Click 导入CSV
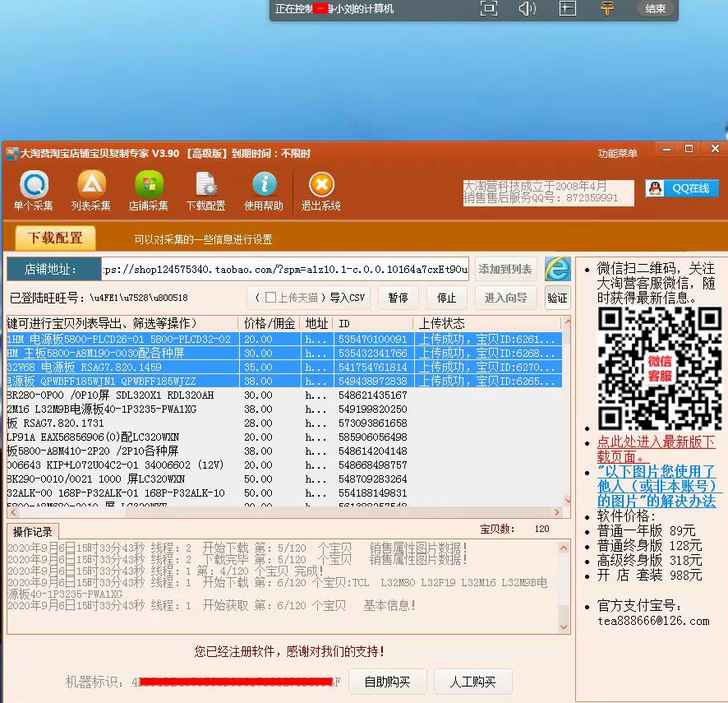Screen dimensions: 728x703 point(348,298)
